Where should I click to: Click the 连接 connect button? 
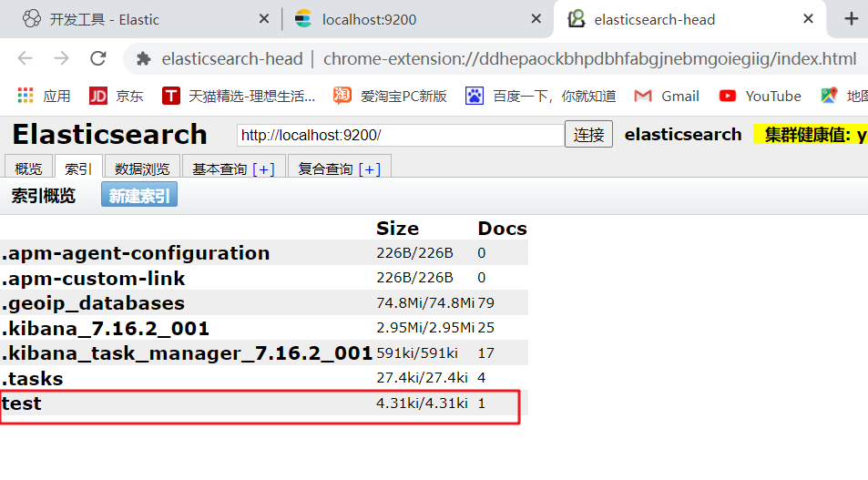[x=588, y=135]
